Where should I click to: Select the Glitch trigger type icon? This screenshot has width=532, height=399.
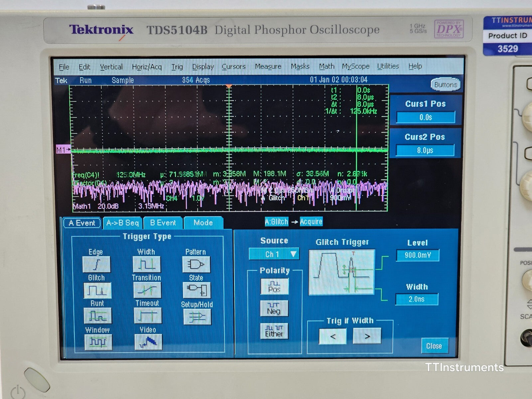(x=96, y=290)
